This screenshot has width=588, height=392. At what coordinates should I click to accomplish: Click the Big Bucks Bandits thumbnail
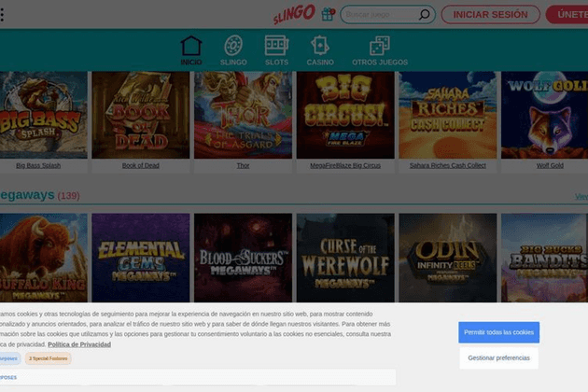tap(544, 258)
